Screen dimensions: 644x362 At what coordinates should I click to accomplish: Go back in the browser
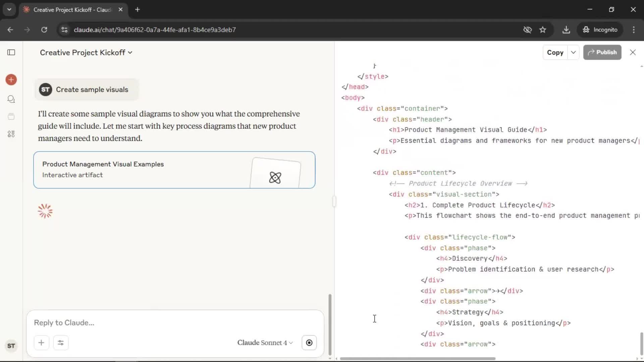(x=10, y=30)
